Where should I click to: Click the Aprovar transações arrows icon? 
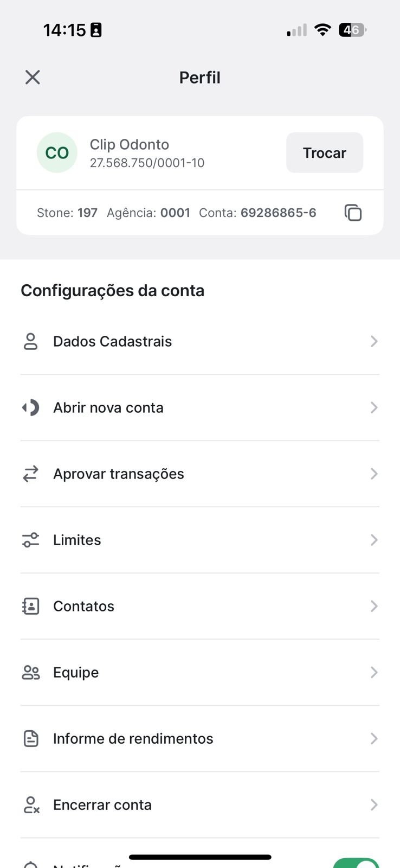(x=30, y=474)
